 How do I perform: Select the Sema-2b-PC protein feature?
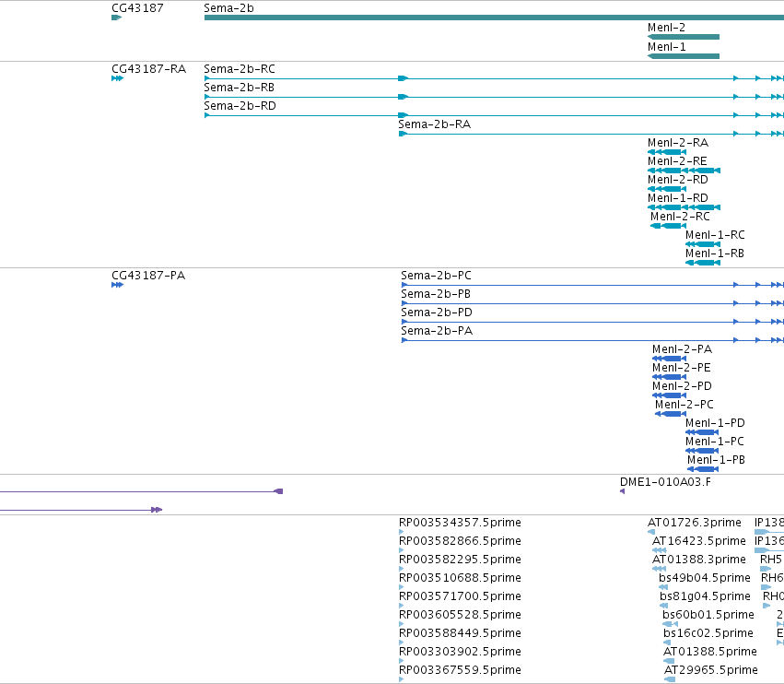tap(592, 285)
